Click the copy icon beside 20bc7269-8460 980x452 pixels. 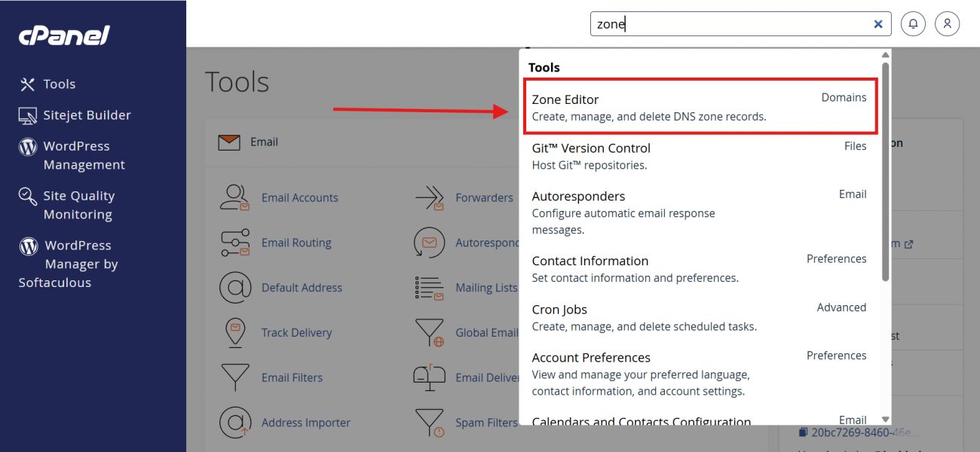[x=804, y=432]
